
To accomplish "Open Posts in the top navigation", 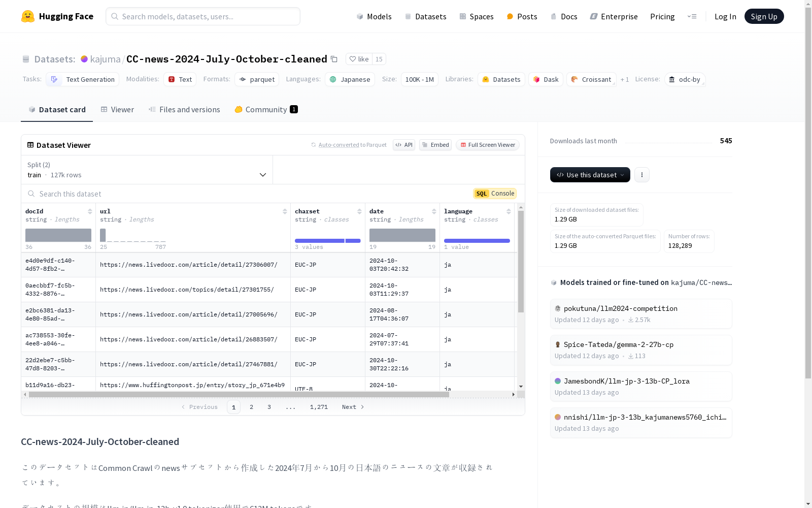I will (522, 16).
